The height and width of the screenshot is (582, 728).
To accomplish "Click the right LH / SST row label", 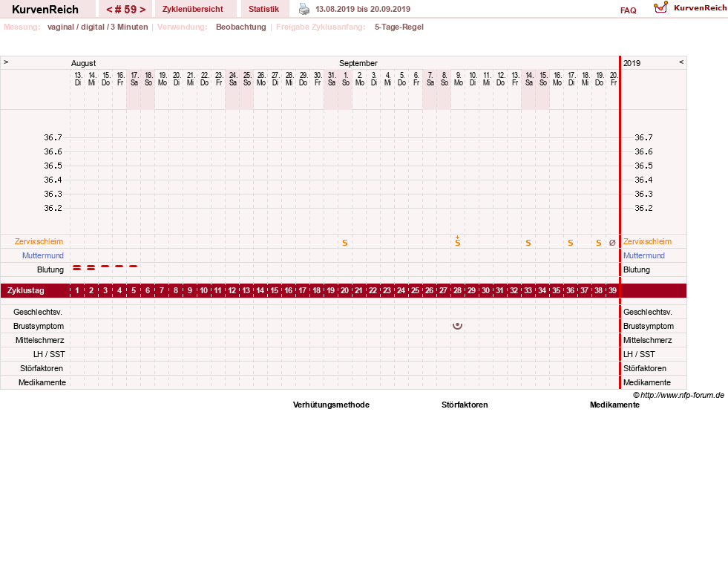I will [x=639, y=354].
